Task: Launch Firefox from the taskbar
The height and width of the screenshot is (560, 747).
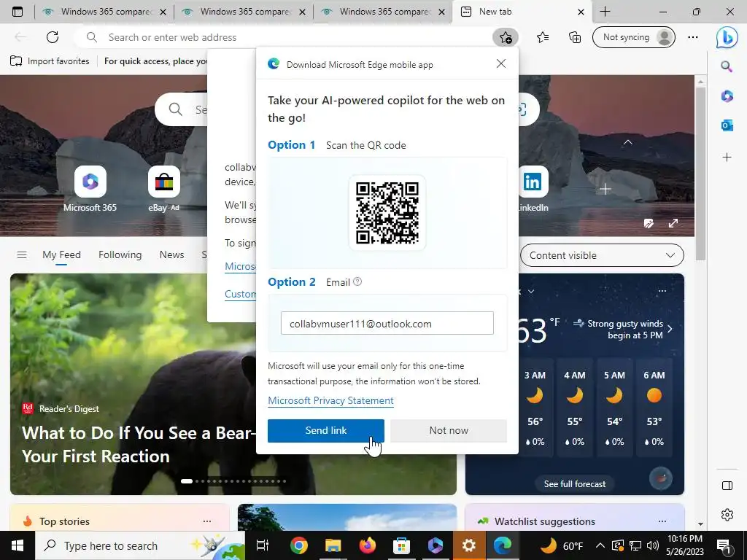Action: coord(368,545)
